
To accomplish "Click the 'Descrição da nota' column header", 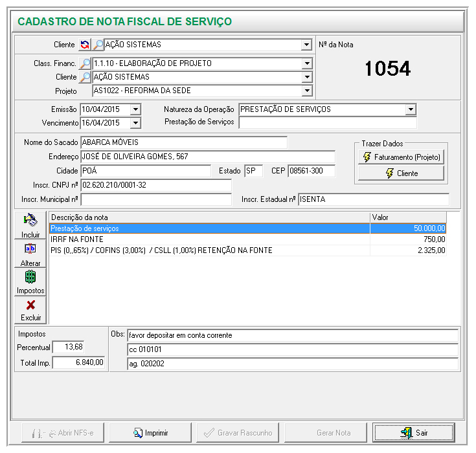I will (209, 217).
